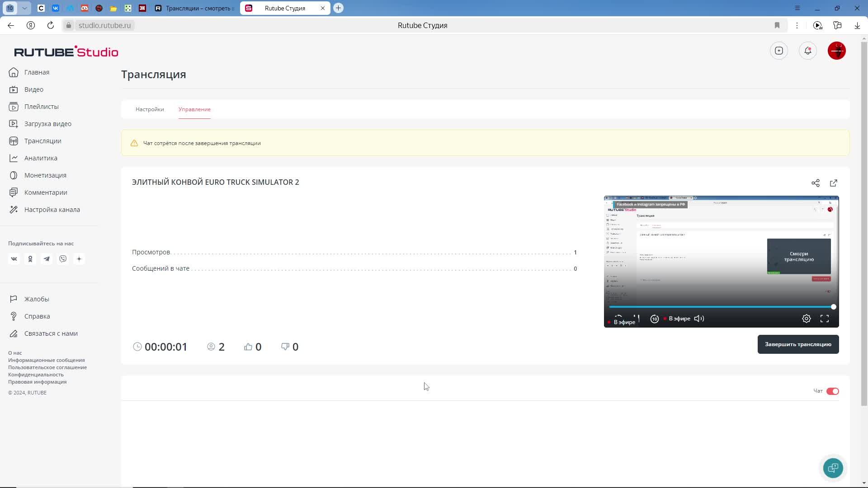Go back in the browser
Screen dimensions: 868x488
click(x=11, y=25)
